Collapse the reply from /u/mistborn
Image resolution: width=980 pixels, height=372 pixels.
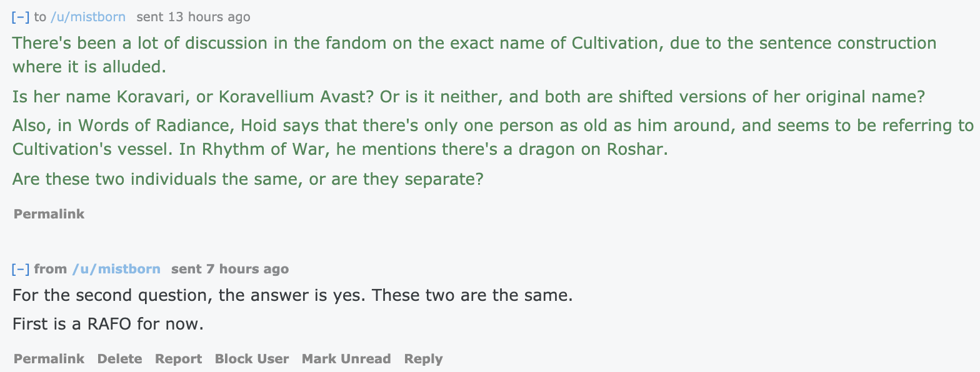click(21, 269)
